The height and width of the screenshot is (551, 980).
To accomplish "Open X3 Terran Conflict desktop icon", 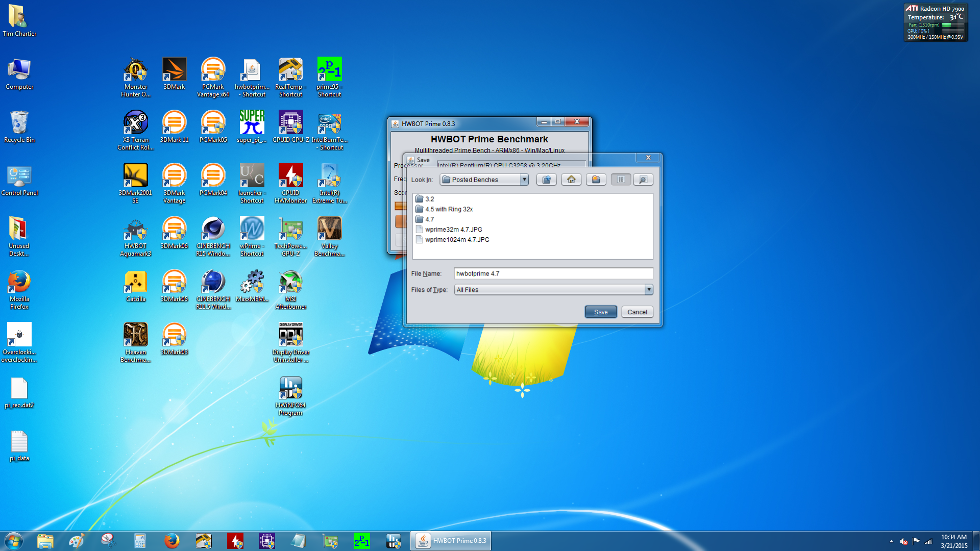I will [x=135, y=131].
